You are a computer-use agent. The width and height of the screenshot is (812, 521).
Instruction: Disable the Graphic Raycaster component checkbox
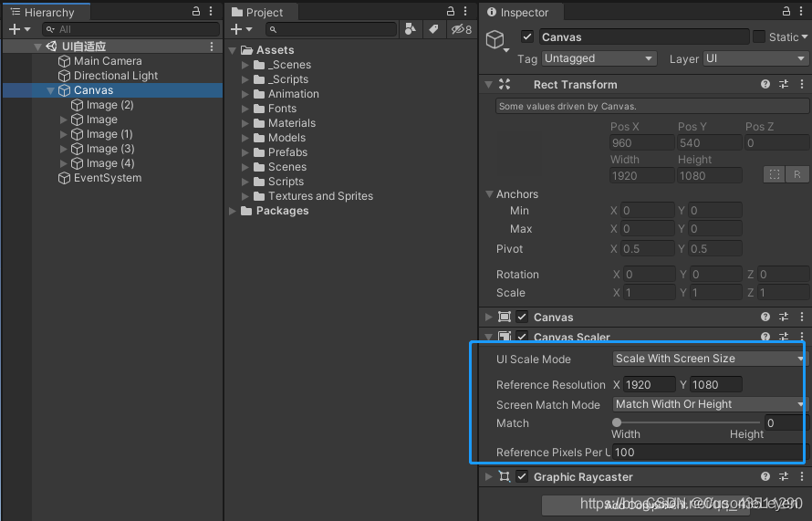coord(522,476)
